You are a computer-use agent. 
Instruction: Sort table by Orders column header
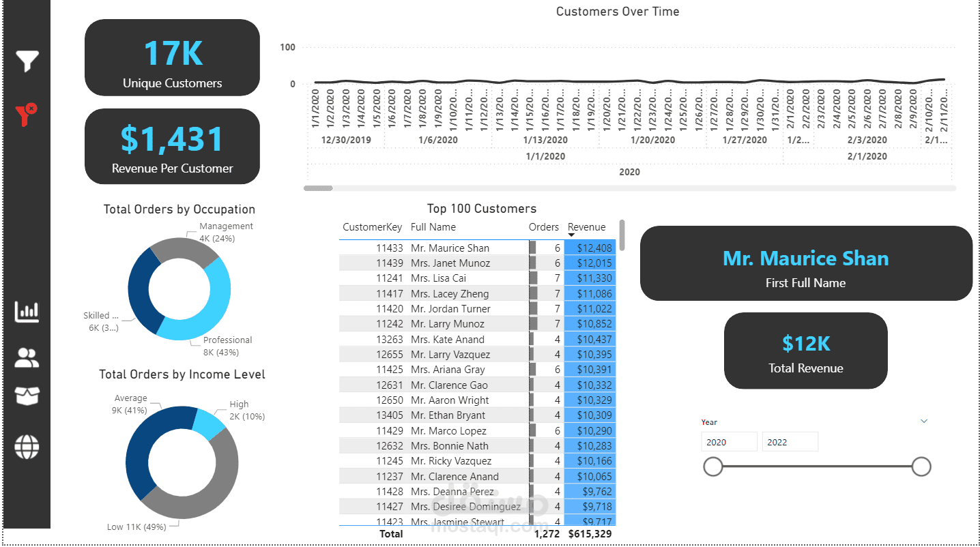(x=544, y=227)
